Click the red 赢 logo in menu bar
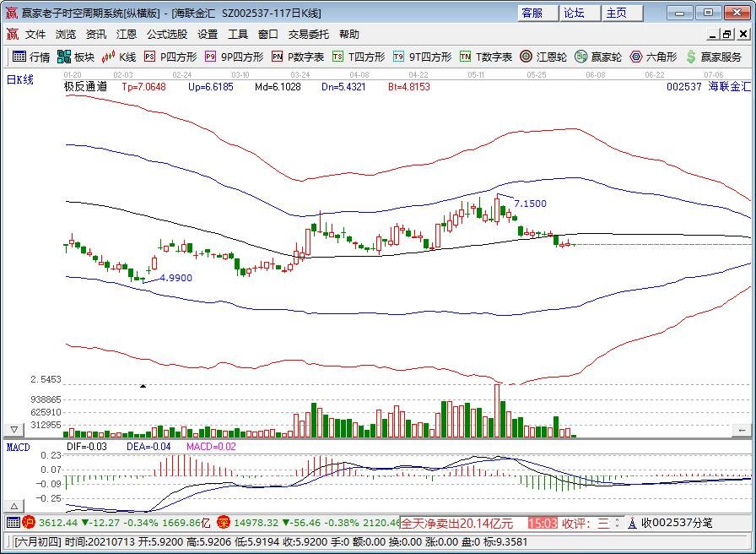The height and width of the screenshot is (554, 756). pos(12,35)
